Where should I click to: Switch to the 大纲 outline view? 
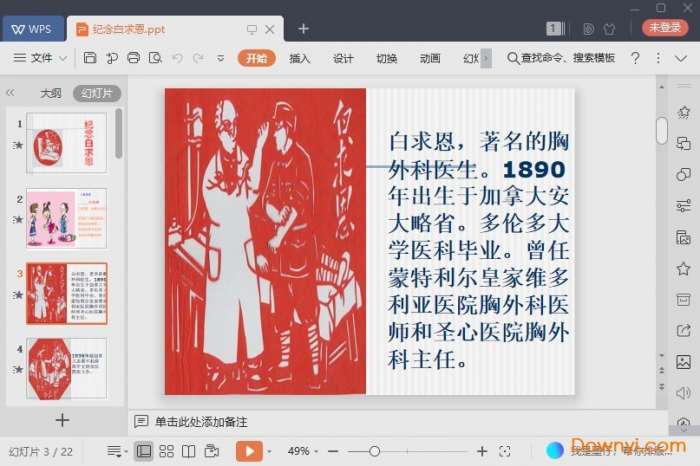tap(51, 93)
